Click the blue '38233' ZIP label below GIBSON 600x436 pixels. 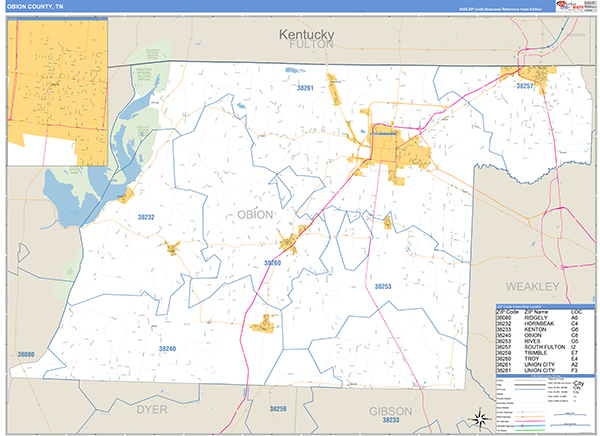point(391,420)
